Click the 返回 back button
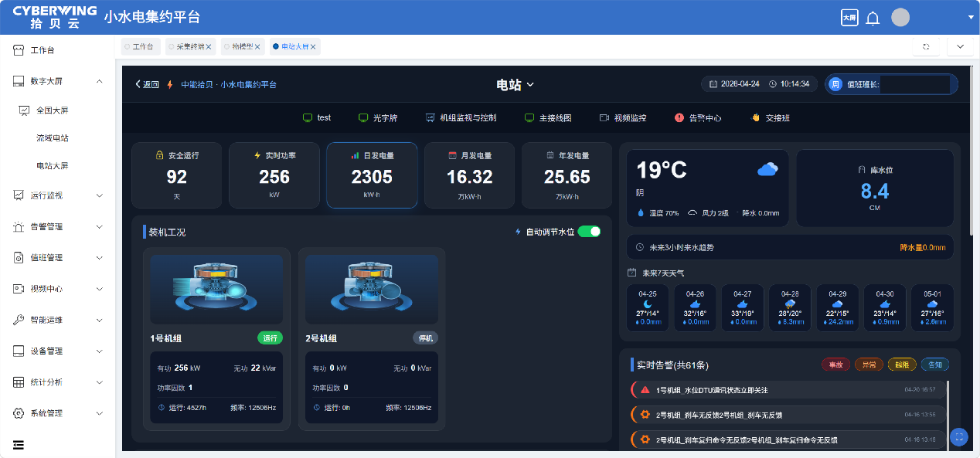The width and height of the screenshot is (980, 458). 147,85
